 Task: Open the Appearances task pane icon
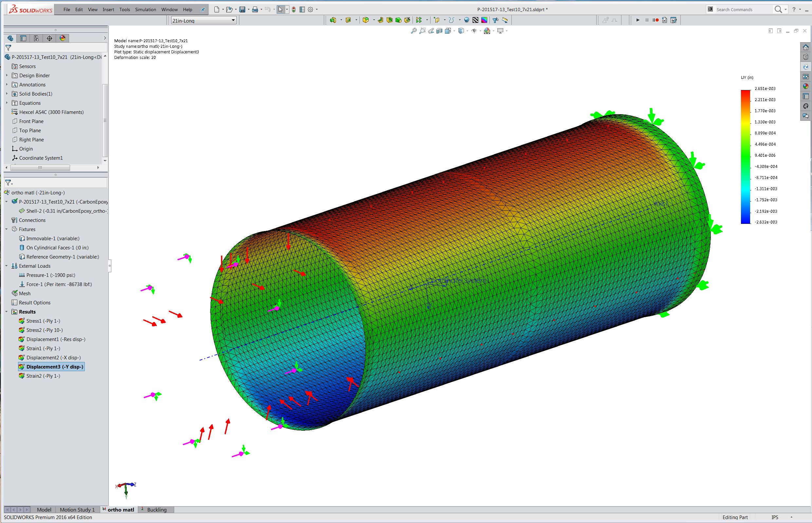tap(805, 87)
